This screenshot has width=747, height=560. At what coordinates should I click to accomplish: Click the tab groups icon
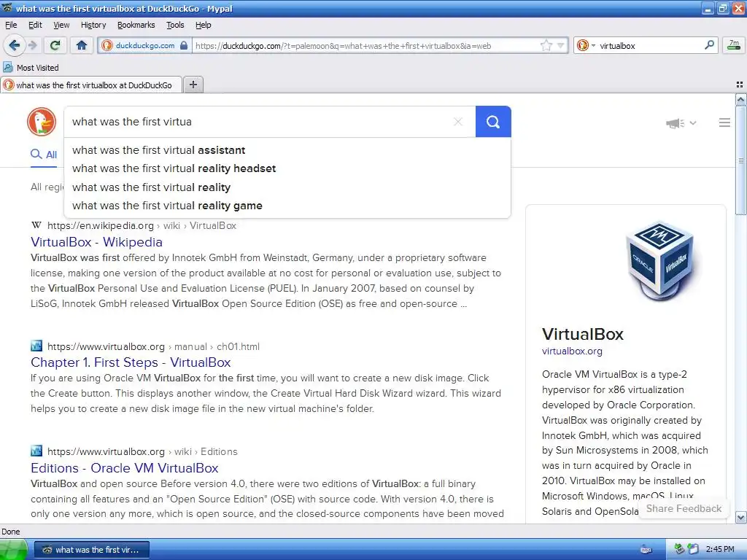point(739,85)
